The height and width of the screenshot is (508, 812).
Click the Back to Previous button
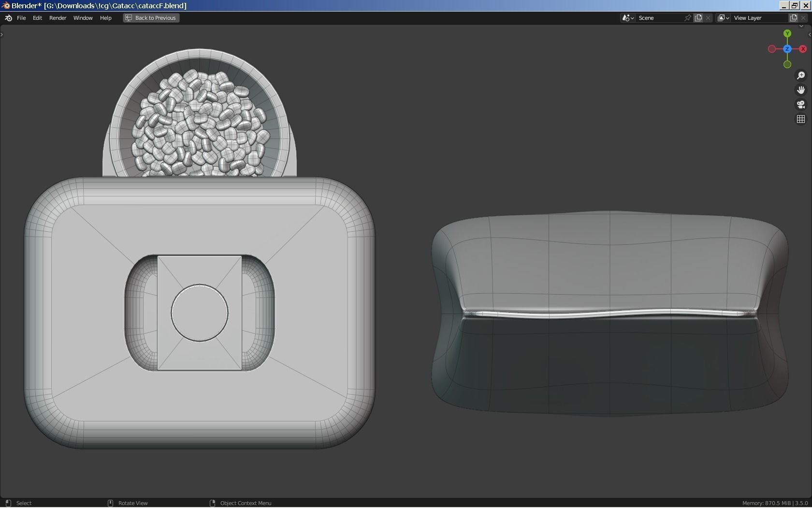click(151, 18)
